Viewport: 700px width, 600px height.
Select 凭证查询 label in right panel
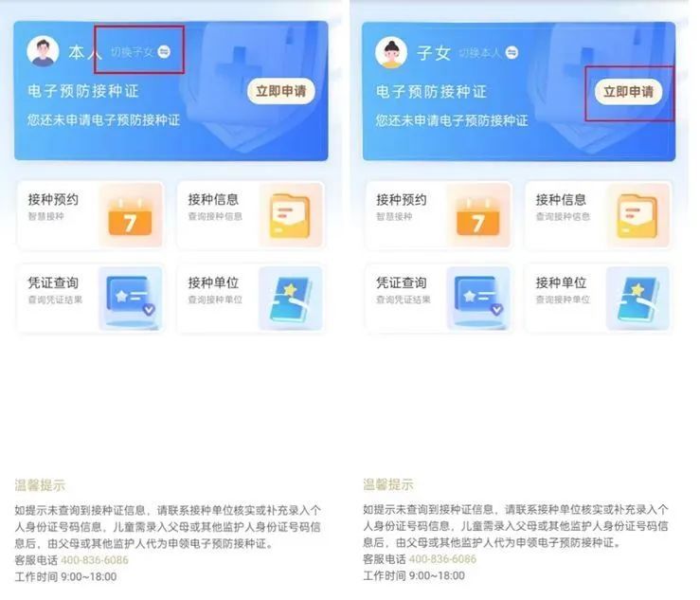pyautogui.click(x=402, y=282)
